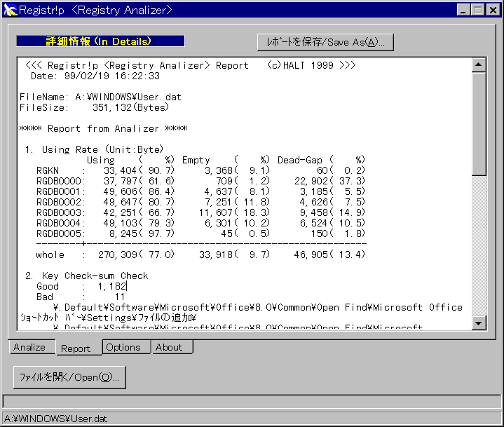
Task: Select the Report tab
Action: click(x=76, y=348)
